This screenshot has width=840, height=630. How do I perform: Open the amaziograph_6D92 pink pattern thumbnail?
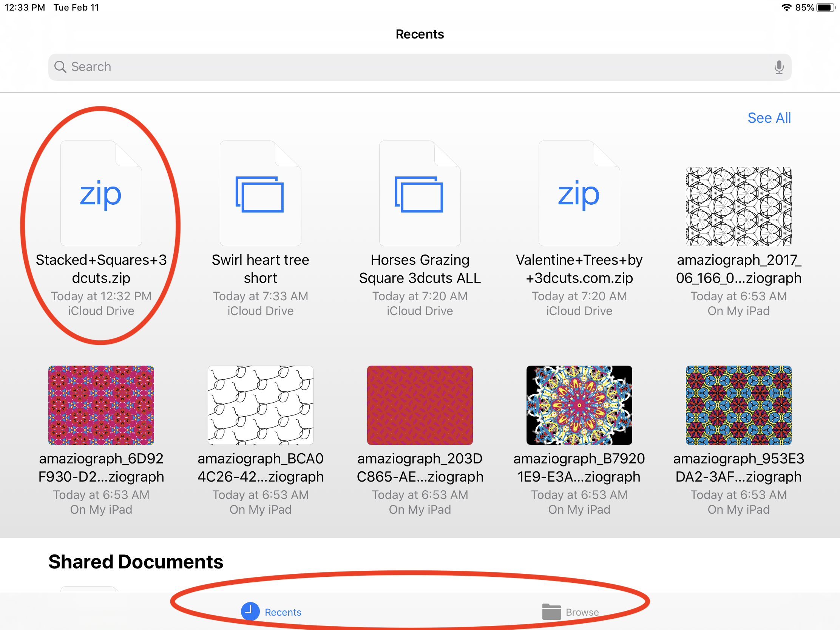click(101, 405)
